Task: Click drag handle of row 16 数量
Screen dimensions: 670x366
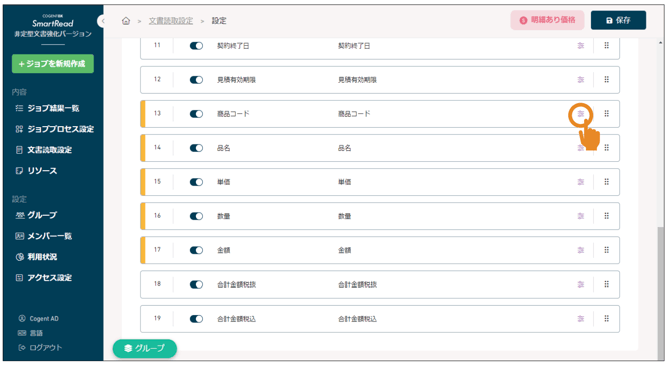Action: pos(606,216)
